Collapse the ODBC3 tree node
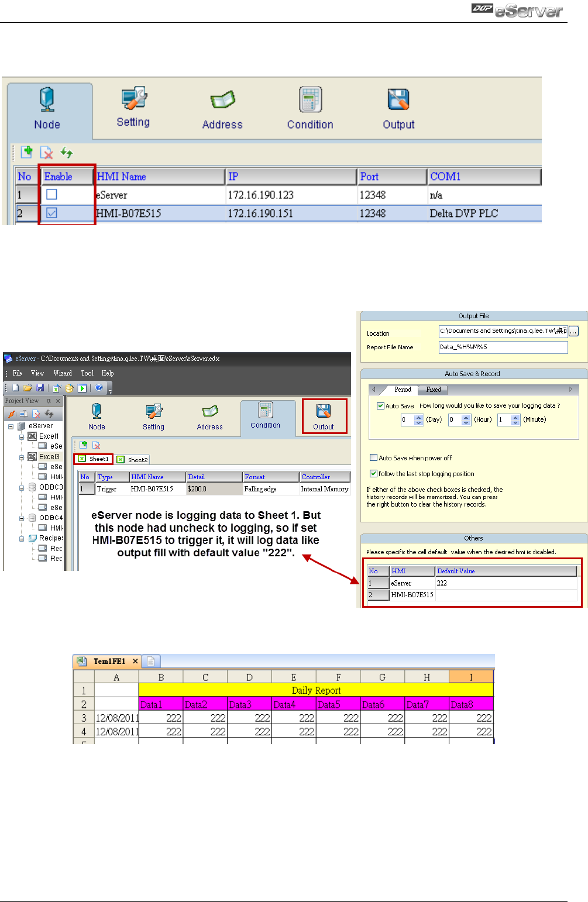Screen dimensions: 588x902 click(22, 487)
